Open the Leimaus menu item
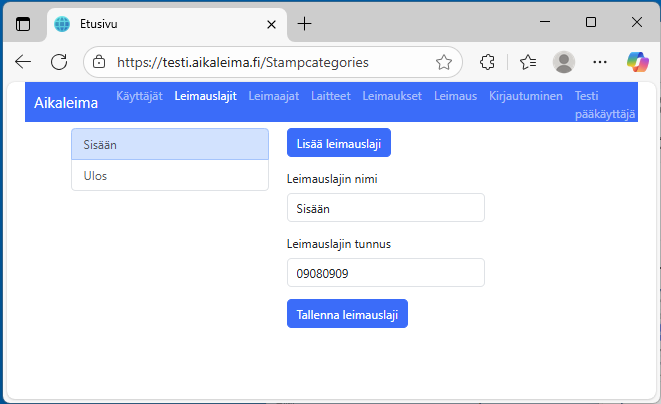This screenshot has height=404, width=661. [x=455, y=96]
